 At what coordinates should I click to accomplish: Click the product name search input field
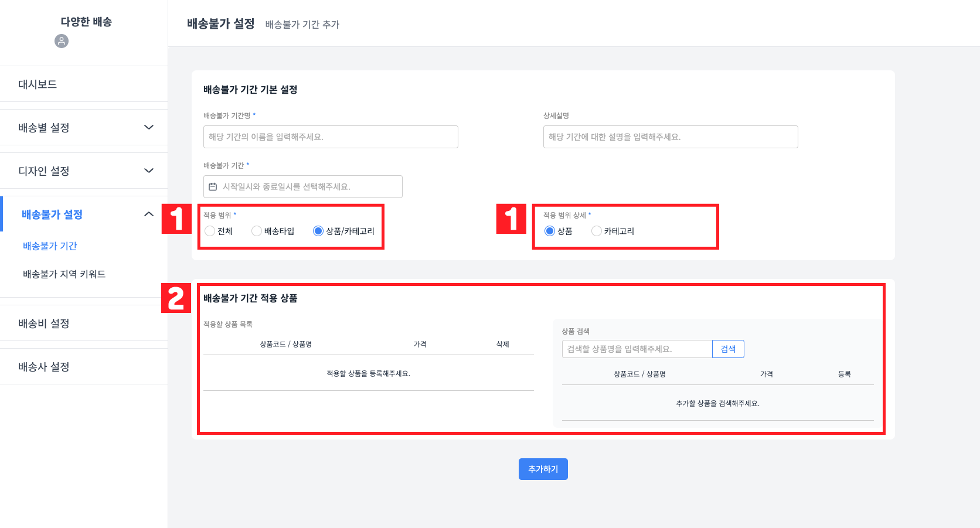(x=637, y=349)
